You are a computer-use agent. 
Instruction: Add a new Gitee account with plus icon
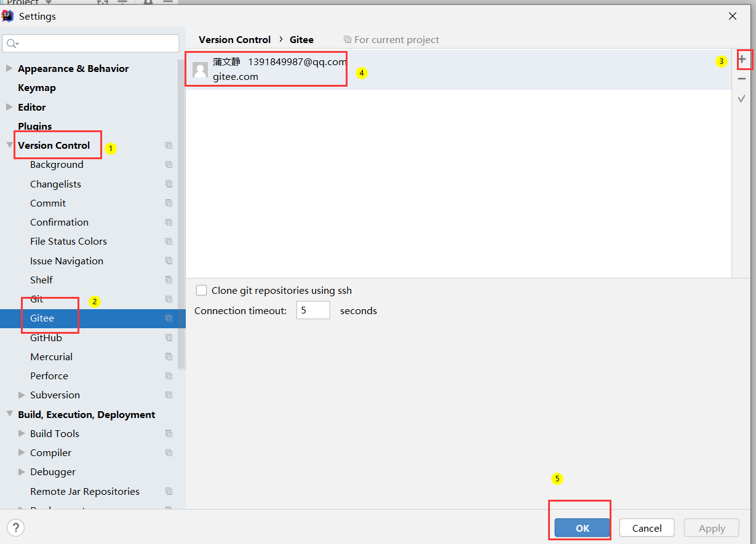pos(742,60)
